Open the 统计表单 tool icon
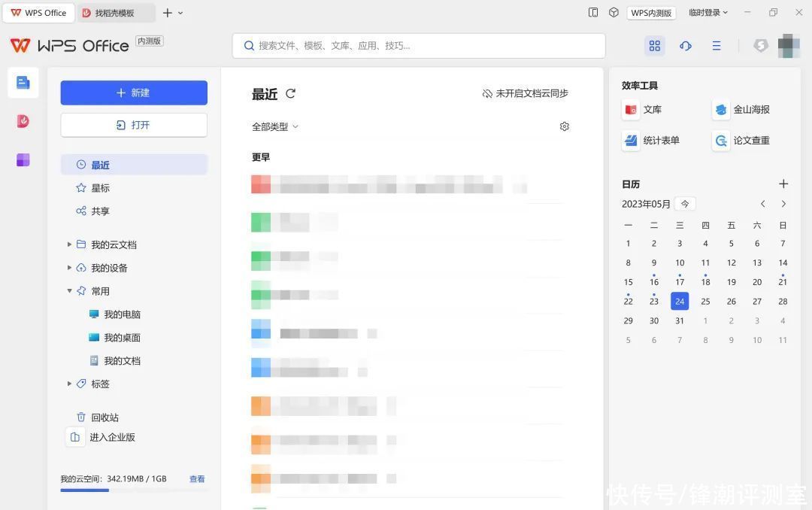Viewport: 812px width, 510px height. (631, 141)
